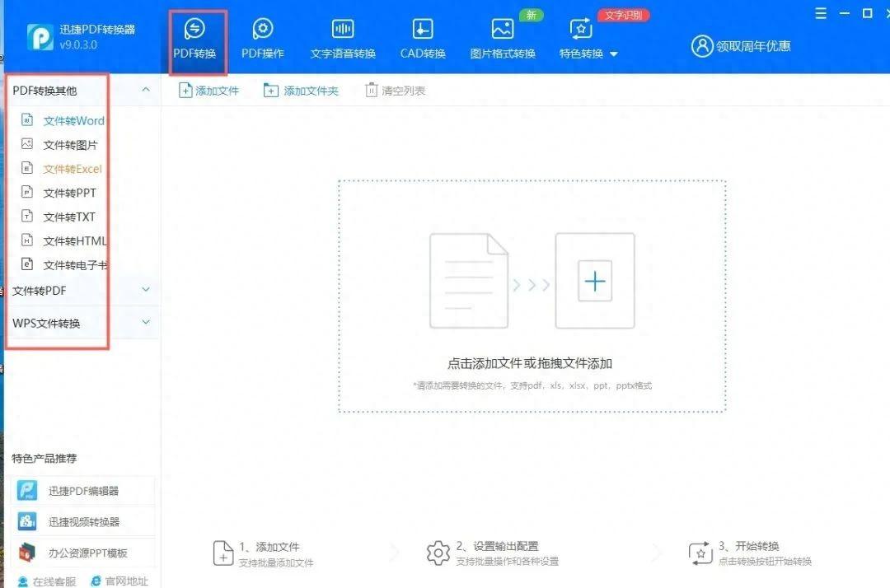Click the 领取周年优惠 promotion button

point(745,47)
